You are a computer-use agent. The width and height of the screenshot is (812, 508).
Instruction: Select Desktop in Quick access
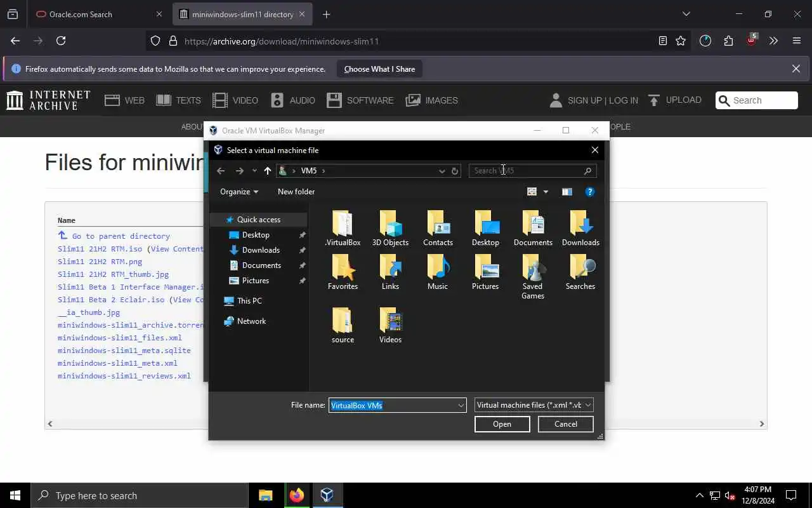(x=256, y=235)
